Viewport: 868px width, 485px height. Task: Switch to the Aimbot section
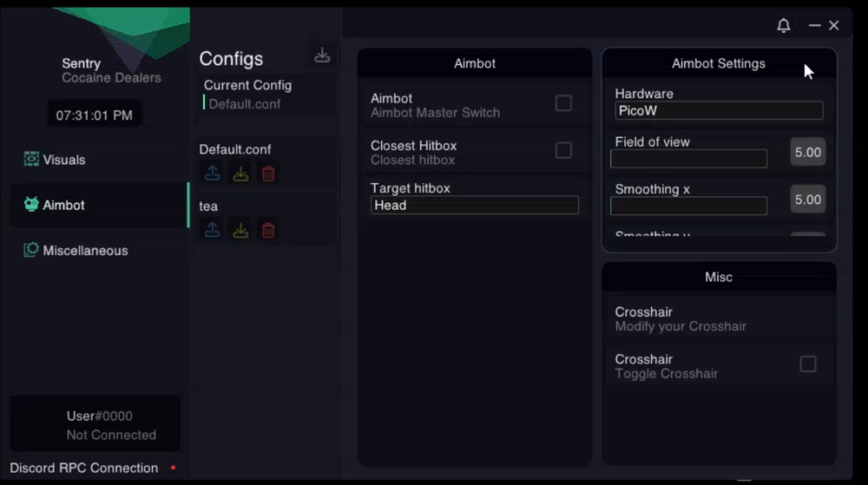coord(99,205)
